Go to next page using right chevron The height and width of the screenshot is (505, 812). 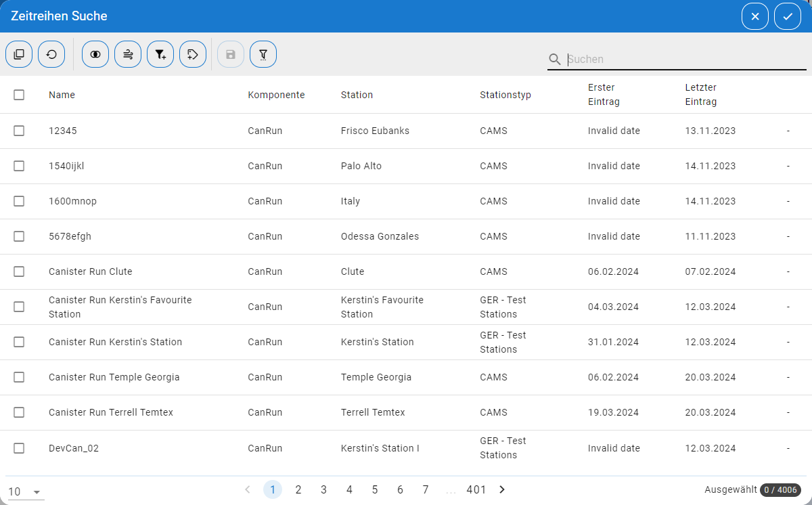pyautogui.click(x=502, y=489)
